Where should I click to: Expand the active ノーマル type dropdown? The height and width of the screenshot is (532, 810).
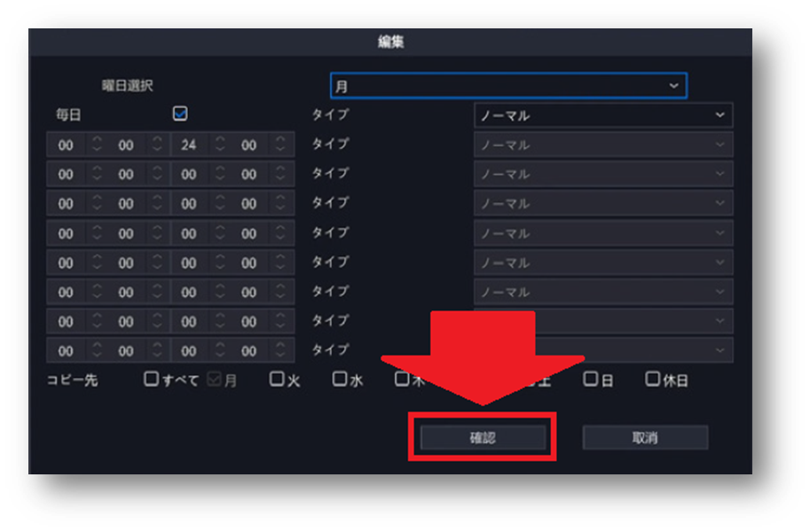coord(603,115)
